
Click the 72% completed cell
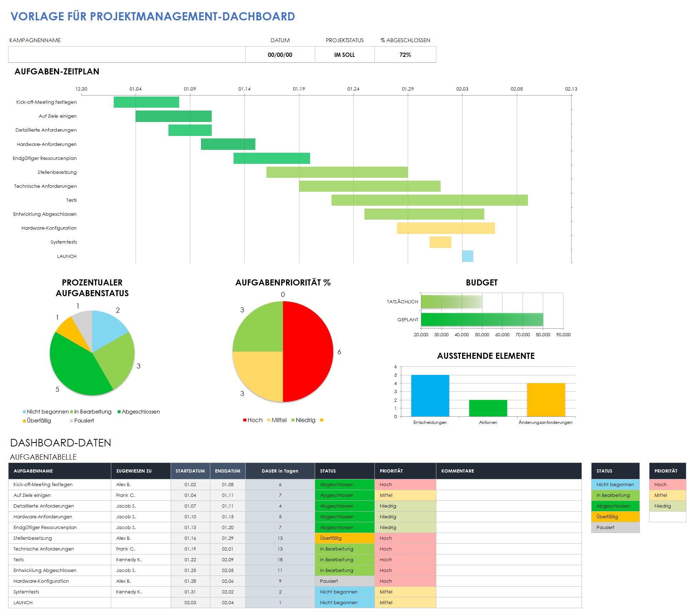tap(405, 55)
